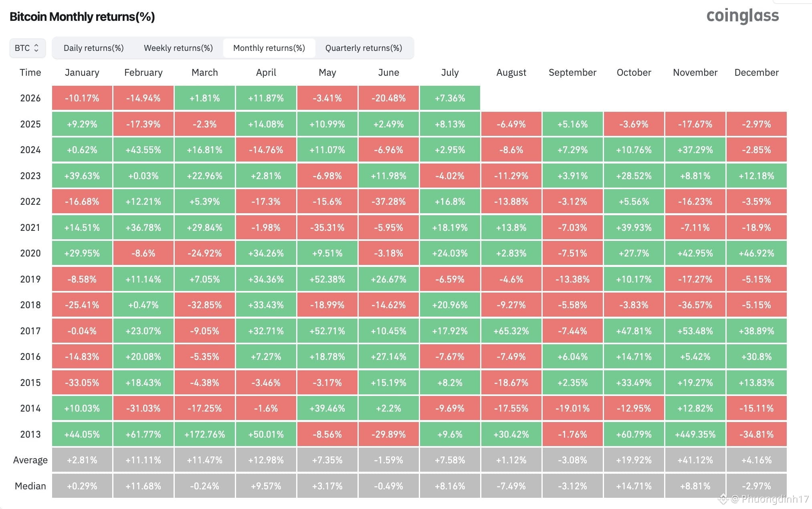The height and width of the screenshot is (509, 812).
Task: Click the coinglass logo
Action: click(743, 16)
